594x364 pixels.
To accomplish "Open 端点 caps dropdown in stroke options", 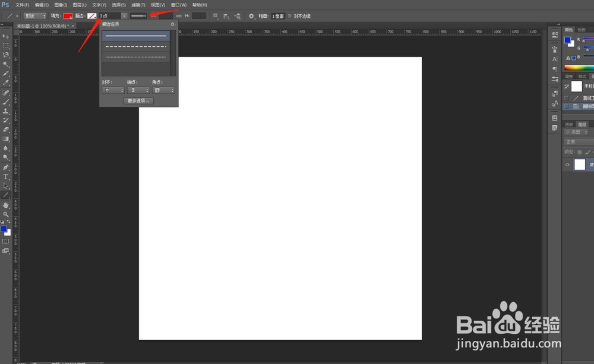I will (x=138, y=90).
